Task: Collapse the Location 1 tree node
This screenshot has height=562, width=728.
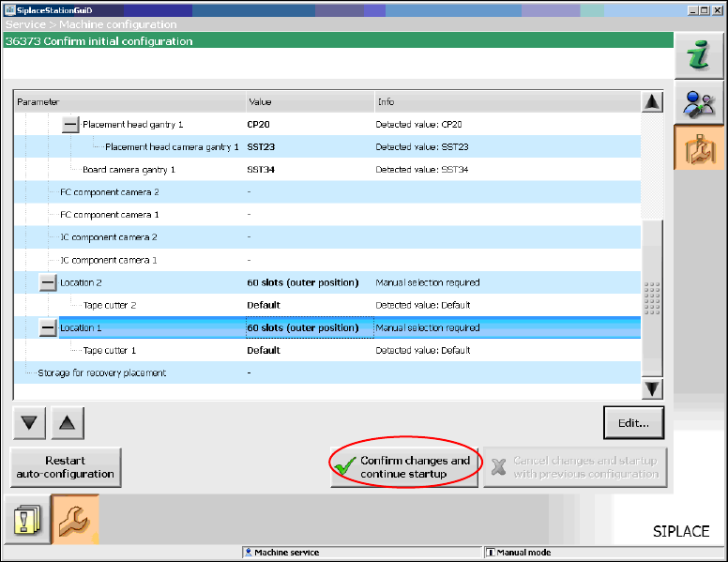Action: coord(48,327)
